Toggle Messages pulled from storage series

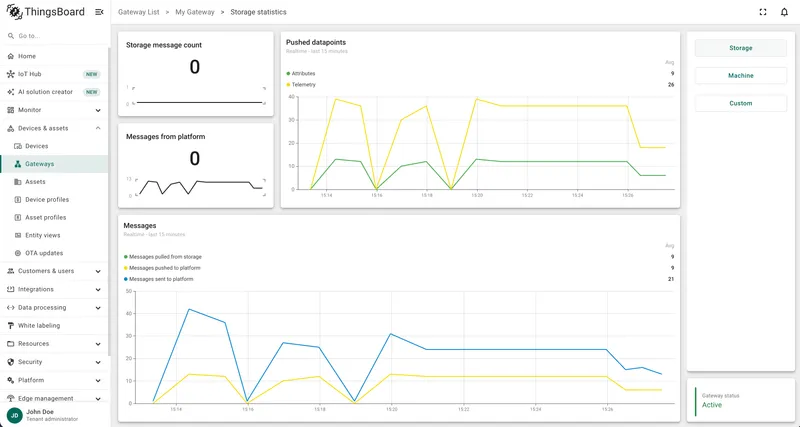click(163, 257)
